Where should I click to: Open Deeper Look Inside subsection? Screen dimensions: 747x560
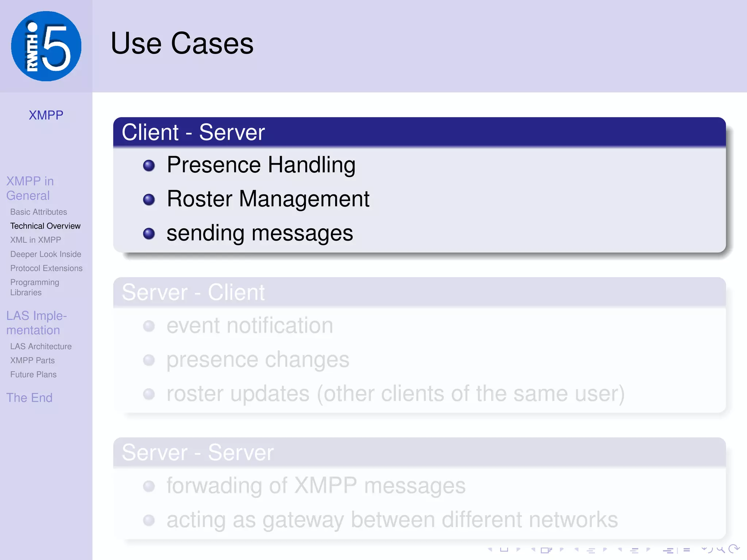(46, 254)
